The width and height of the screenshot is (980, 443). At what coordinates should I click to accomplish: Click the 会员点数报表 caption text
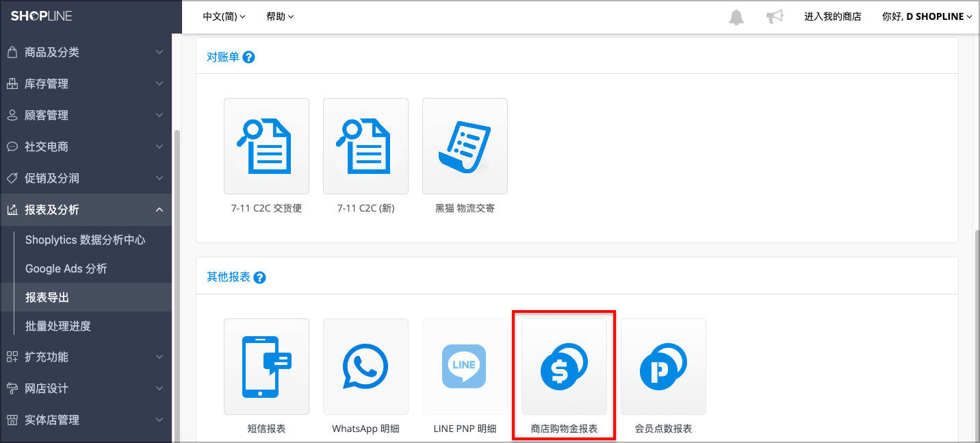coord(663,429)
